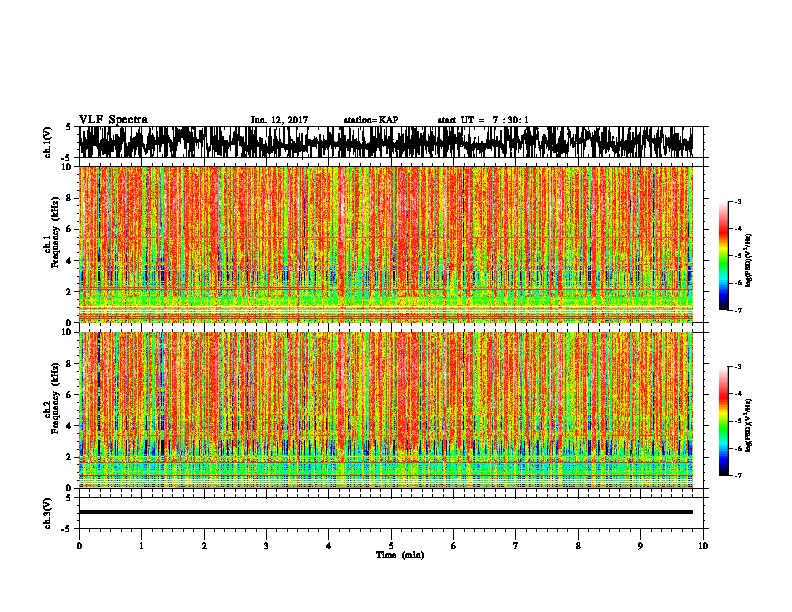Click the "station=KAP" label
Screen dimensions: 792x612
tap(371, 120)
